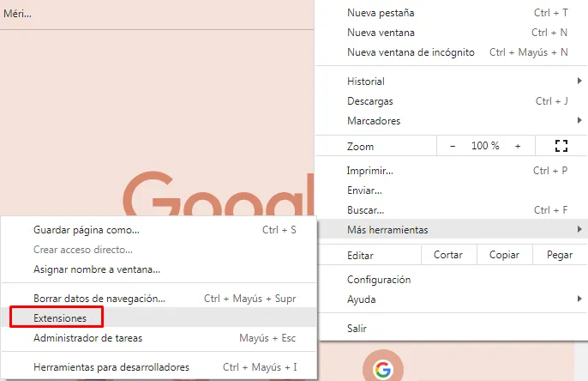
Task: Open Administrador de tareas
Action: (x=159, y=338)
